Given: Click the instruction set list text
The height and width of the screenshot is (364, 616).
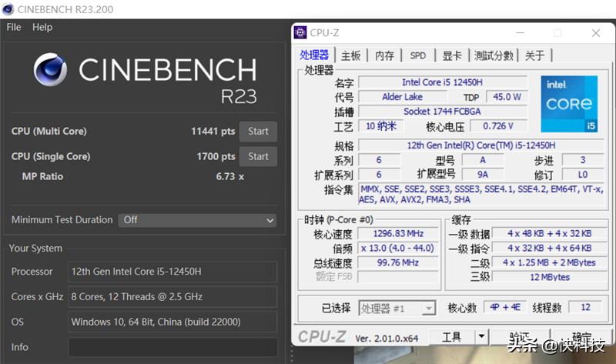Looking at the screenshot, I should (481, 195).
